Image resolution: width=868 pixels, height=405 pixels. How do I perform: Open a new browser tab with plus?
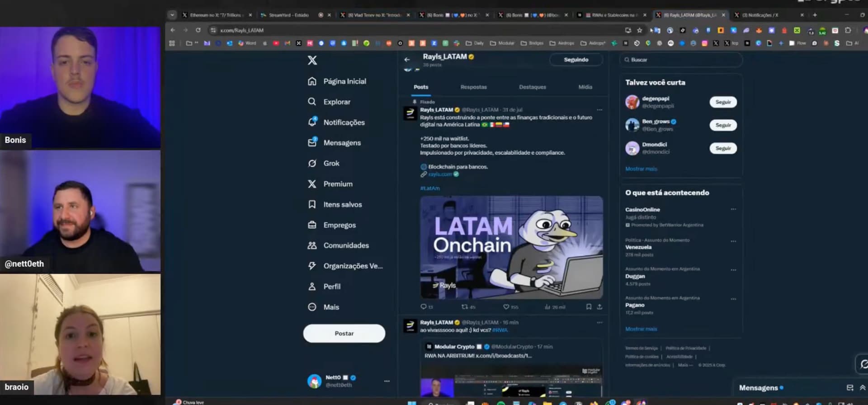[815, 15]
